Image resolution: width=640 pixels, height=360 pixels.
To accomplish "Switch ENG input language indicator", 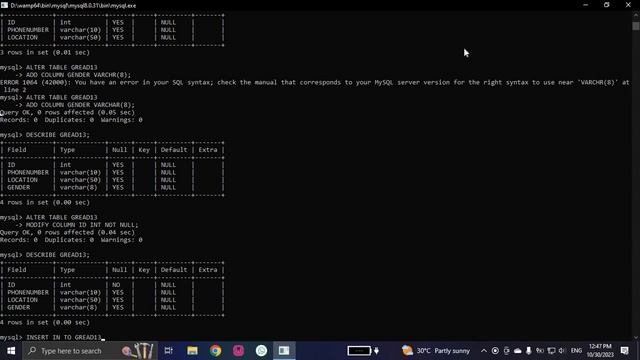I will tap(576, 351).
